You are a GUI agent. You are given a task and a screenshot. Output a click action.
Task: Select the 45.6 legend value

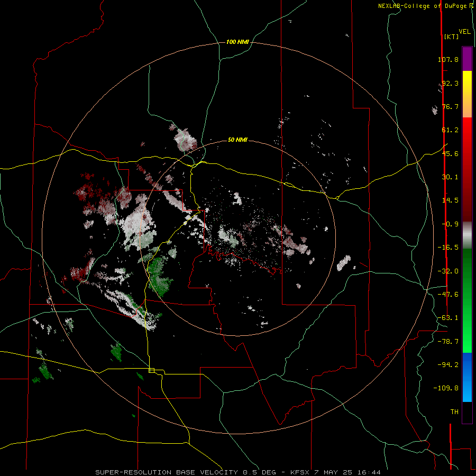450,153
